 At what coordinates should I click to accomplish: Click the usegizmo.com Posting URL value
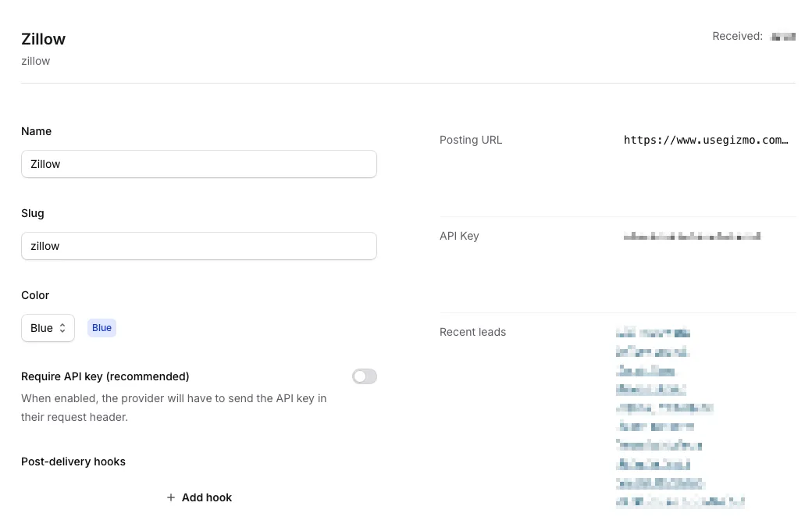pos(706,141)
